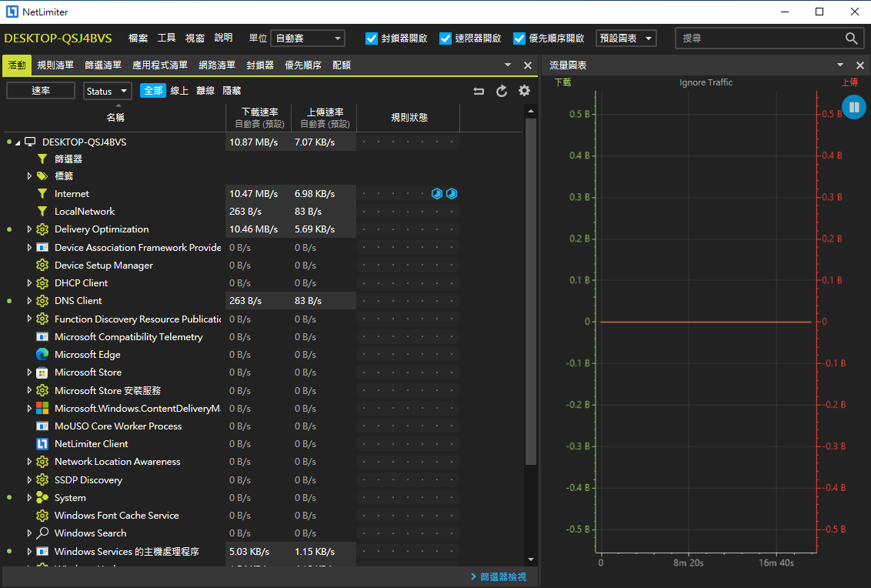Switch to the 規則清單 tab
The width and height of the screenshot is (871, 588).
(x=55, y=65)
